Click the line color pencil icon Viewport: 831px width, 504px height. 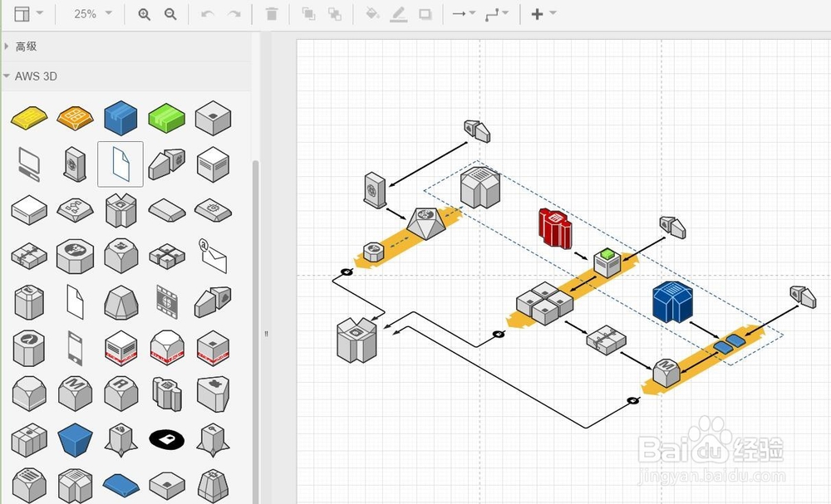point(399,14)
